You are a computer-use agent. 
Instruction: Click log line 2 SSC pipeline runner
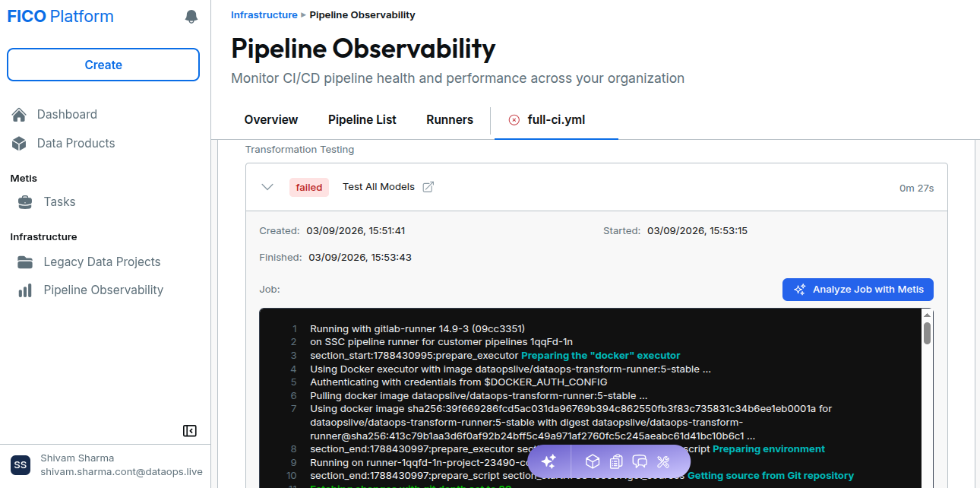pyautogui.click(x=441, y=342)
